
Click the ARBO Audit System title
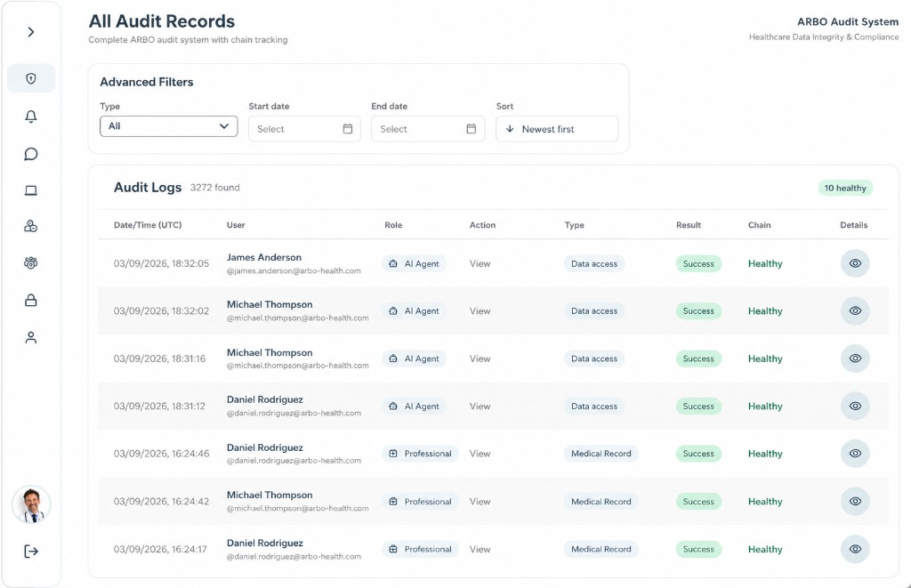(x=848, y=21)
